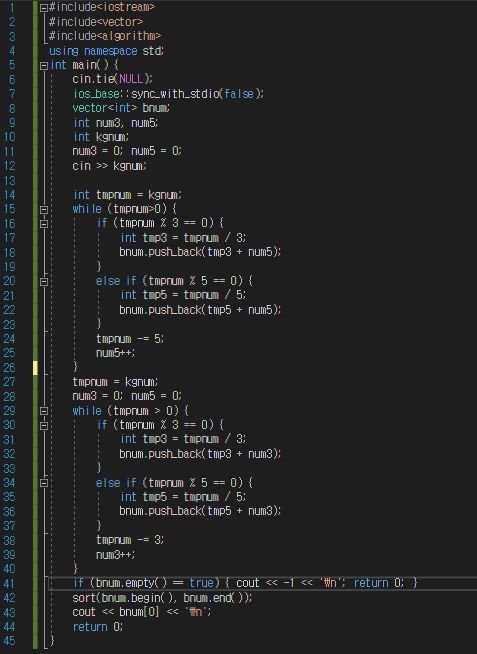Collapse the else if block at line 20

pyautogui.click(x=44, y=282)
